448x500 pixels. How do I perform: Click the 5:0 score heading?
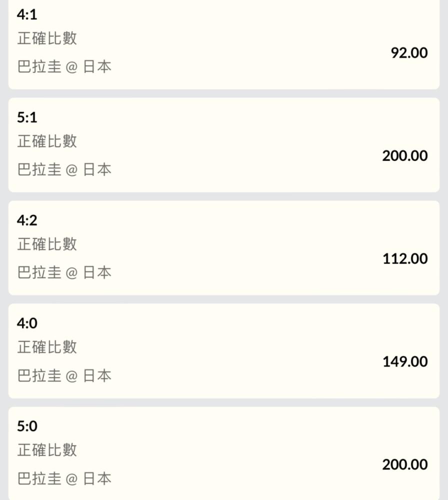pos(27,426)
